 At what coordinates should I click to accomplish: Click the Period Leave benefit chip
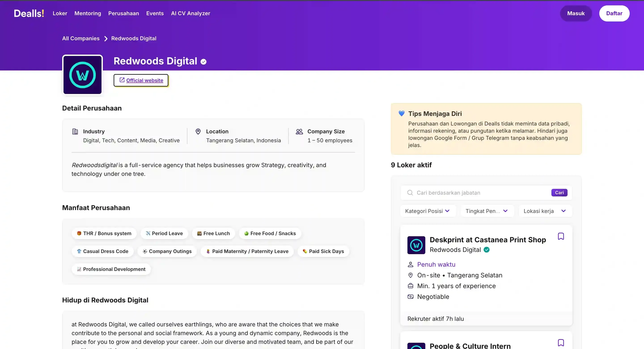click(x=164, y=233)
